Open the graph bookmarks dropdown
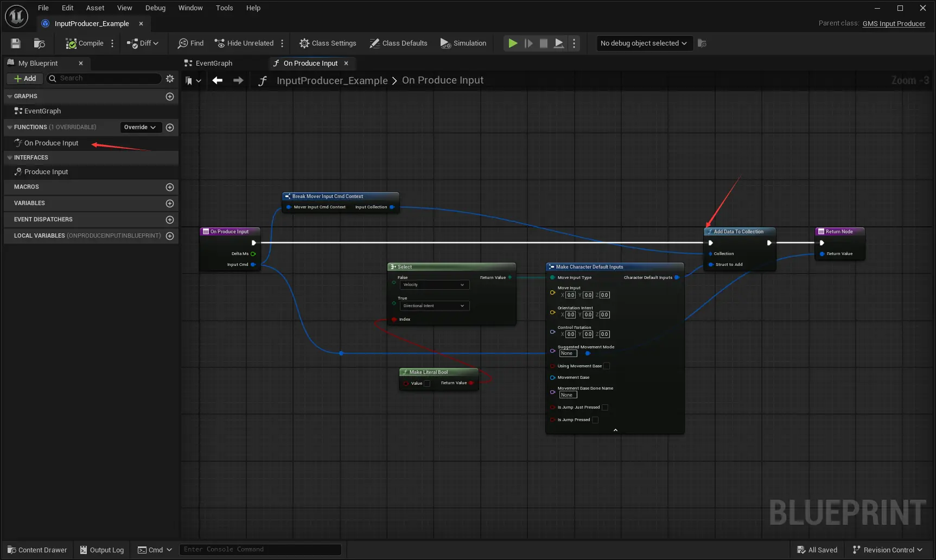The width and height of the screenshot is (936, 560). [x=193, y=81]
